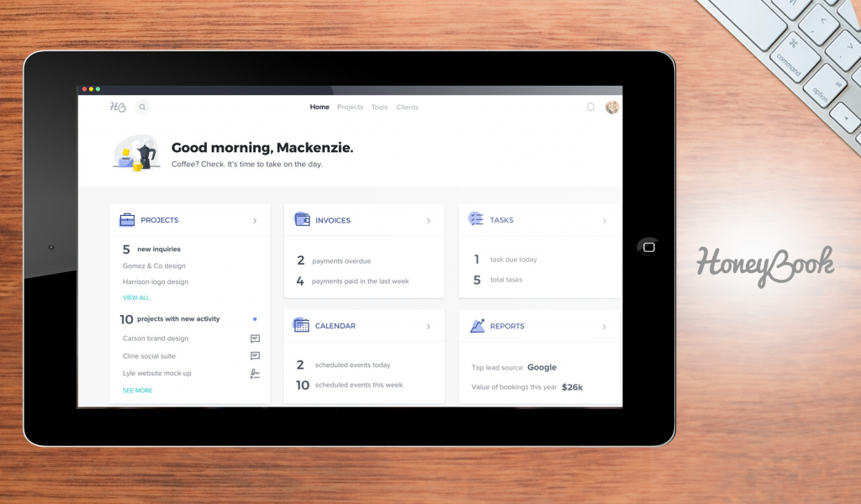Click the Reports chart icon
This screenshot has width=861, height=504.
pyautogui.click(x=476, y=325)
